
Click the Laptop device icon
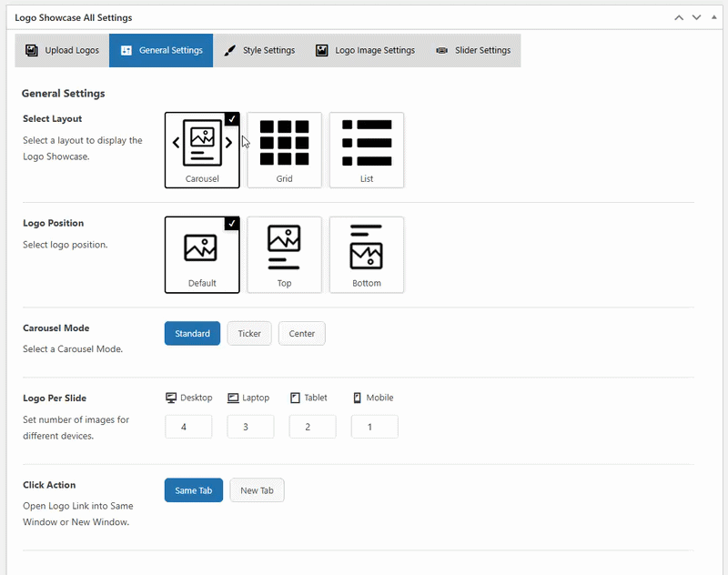coord(233,398)
